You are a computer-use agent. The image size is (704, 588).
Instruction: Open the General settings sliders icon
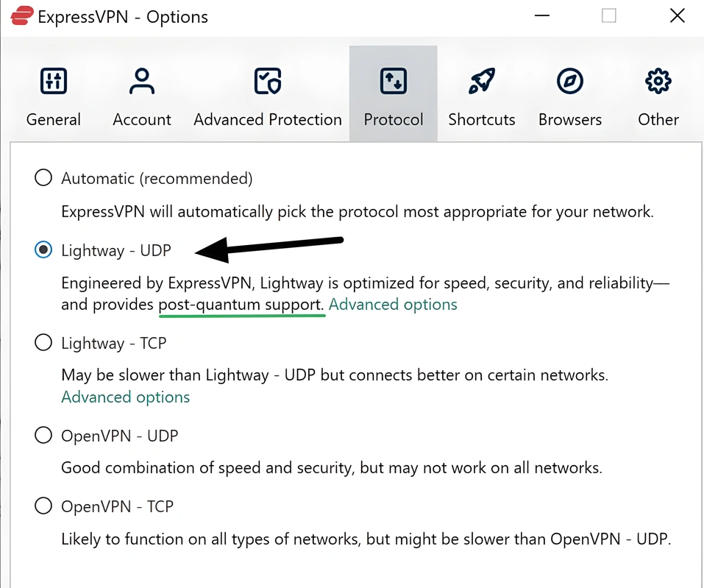(54, 81)
